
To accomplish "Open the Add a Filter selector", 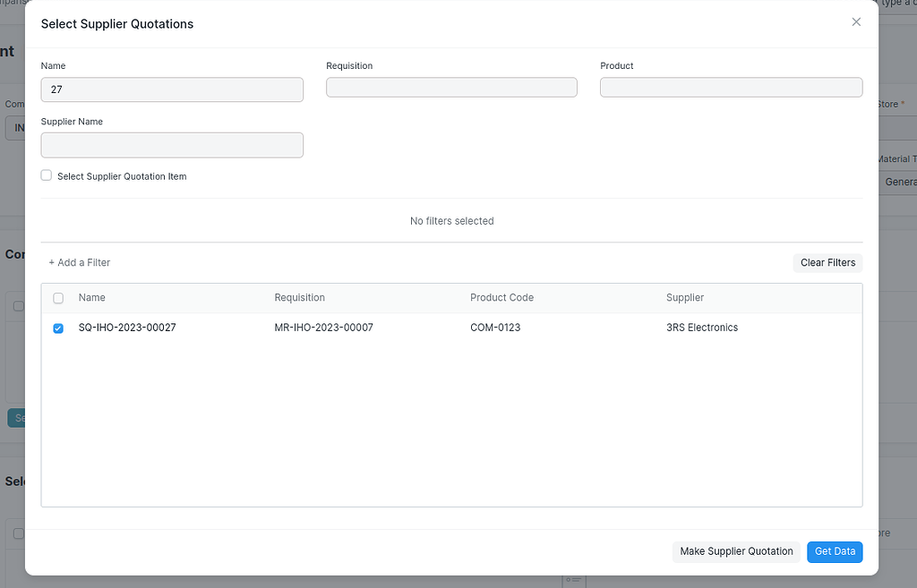I will 79,262.
